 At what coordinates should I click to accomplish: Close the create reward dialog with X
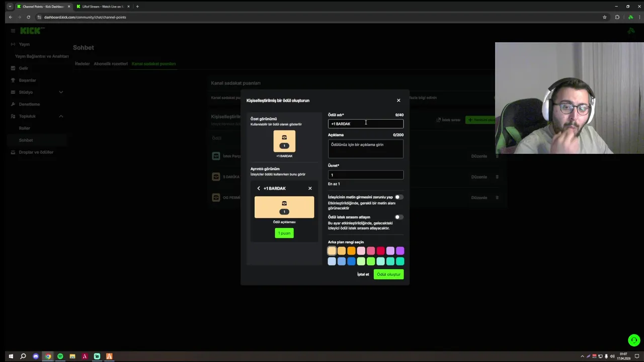pyautogui.click(x=398, y=101)
